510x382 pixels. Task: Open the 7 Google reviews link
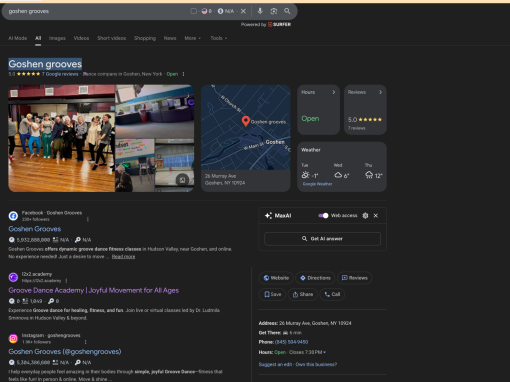point(60,74)
